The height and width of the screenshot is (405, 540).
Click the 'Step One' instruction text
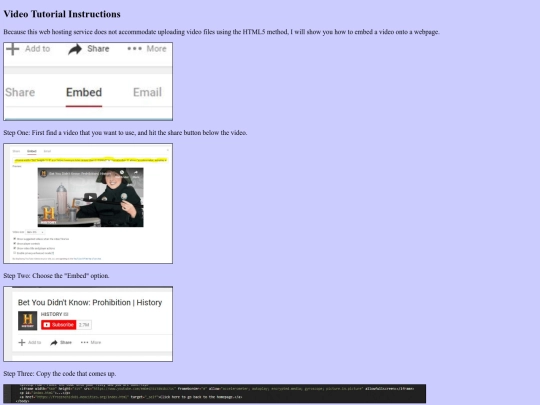(125, 133)
